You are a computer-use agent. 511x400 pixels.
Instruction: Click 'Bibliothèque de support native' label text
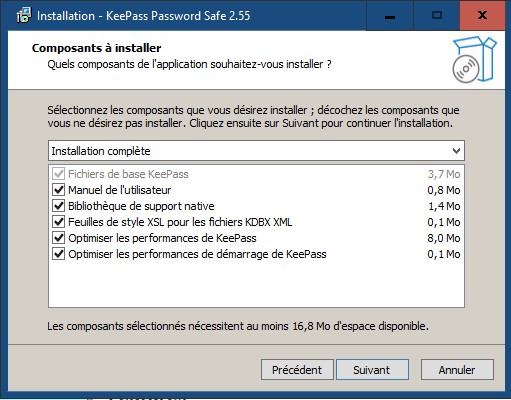point(141,206)
